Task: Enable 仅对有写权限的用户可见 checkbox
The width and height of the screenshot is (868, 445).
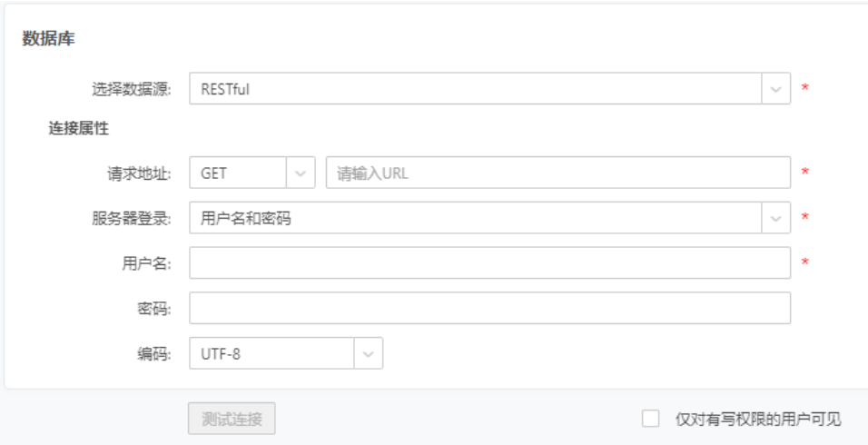Action: tap(650, 419)
